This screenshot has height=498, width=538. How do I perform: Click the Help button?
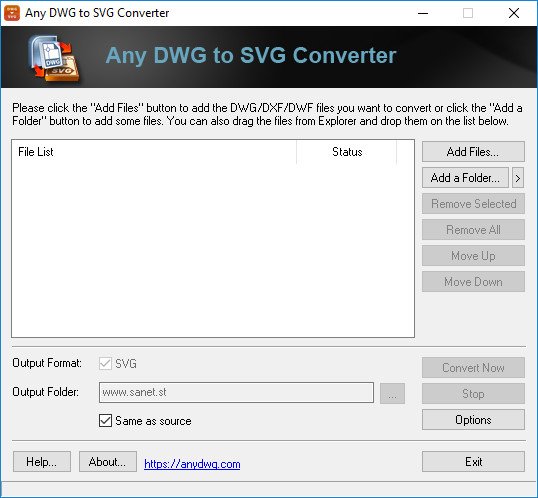pyautogui.click(x=42, y=462)
